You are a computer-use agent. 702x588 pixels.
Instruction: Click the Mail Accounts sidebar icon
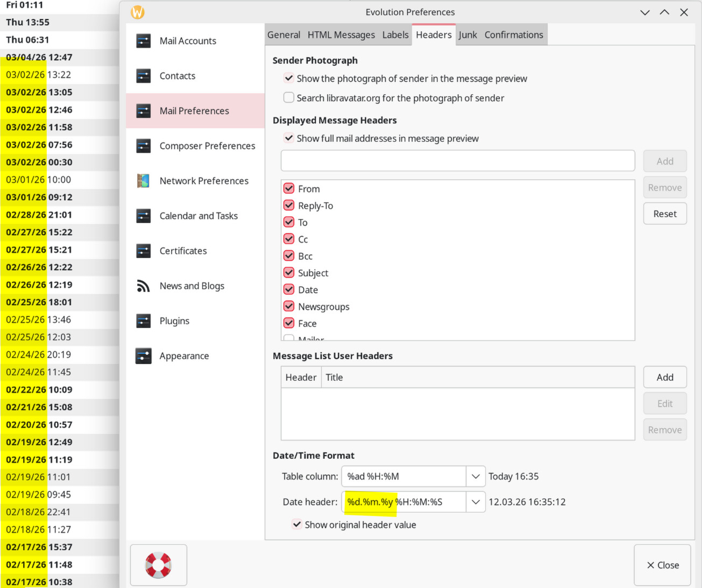click(144, 41)
